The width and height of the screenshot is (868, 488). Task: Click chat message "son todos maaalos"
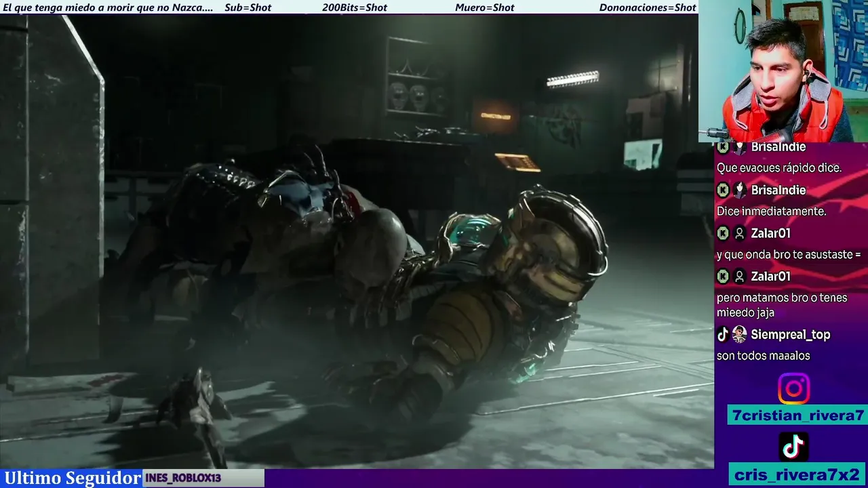[764, 355]
